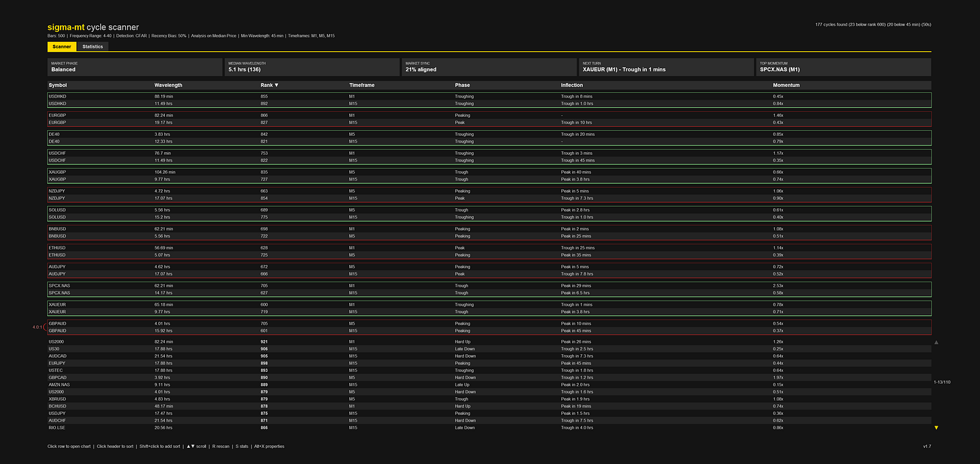Click the Inflection column header
Image resolution: width=980 pixels, height=464 pixels.
(x=572, y=86)
